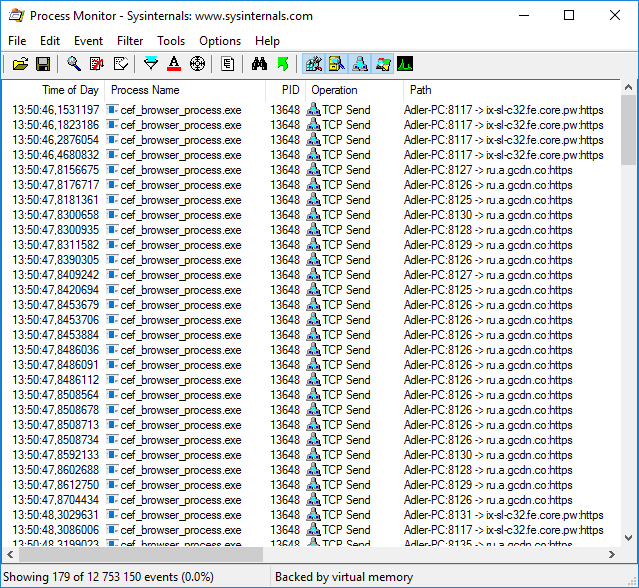Jump to object with green arrow icon
This screenshot has height=588, width=639.
pos(282,64)
